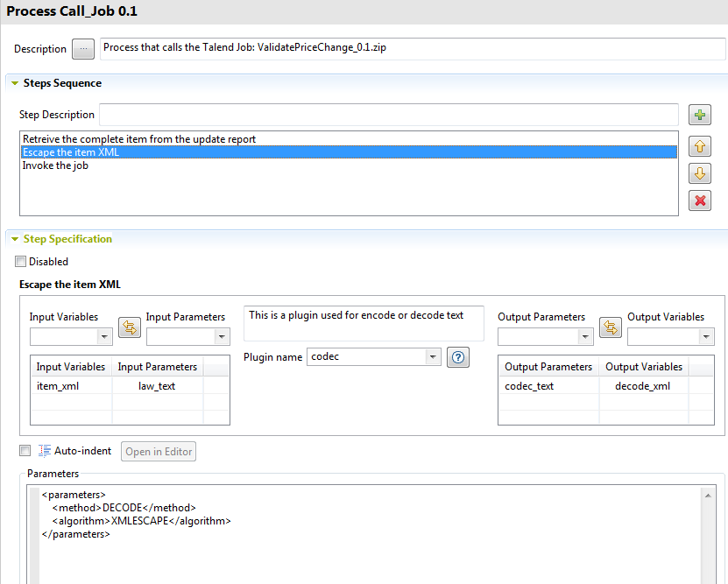Screen dimensions: 728x584
Task: Select 'Retreive the complete item' step
Action: [x=138, y=139]
